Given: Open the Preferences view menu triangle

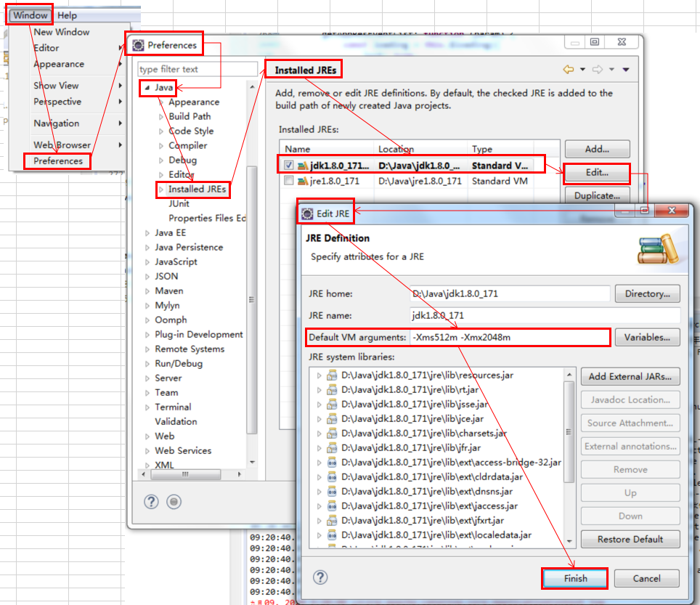Looking at the screenshot, I should pos(626,70).
